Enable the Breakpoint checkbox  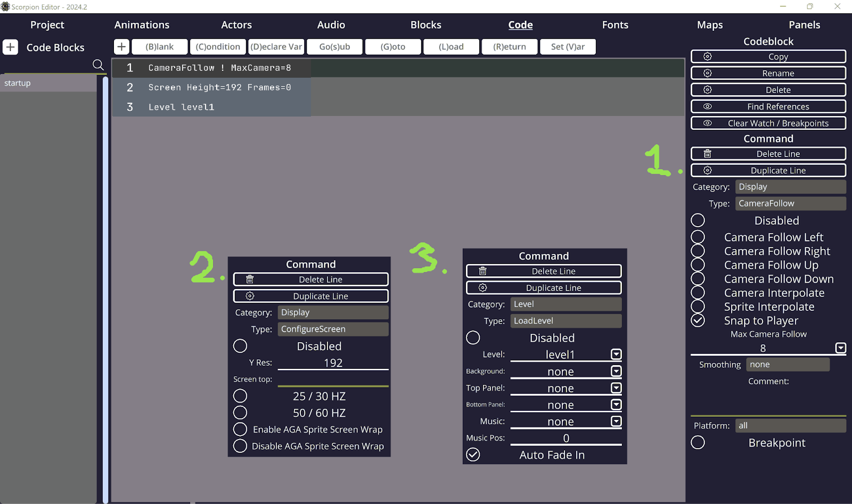coord(698,442)
